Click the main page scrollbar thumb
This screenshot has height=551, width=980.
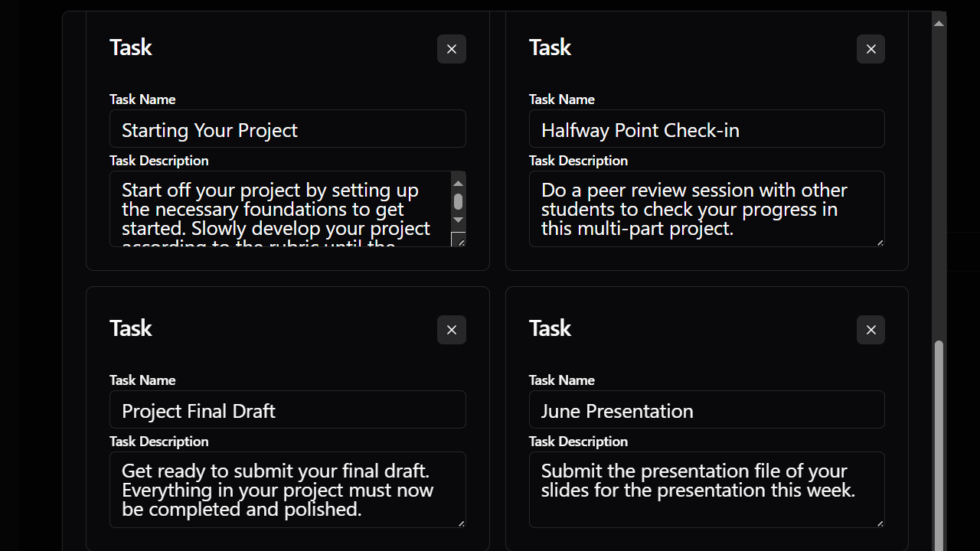pos(939,444)
